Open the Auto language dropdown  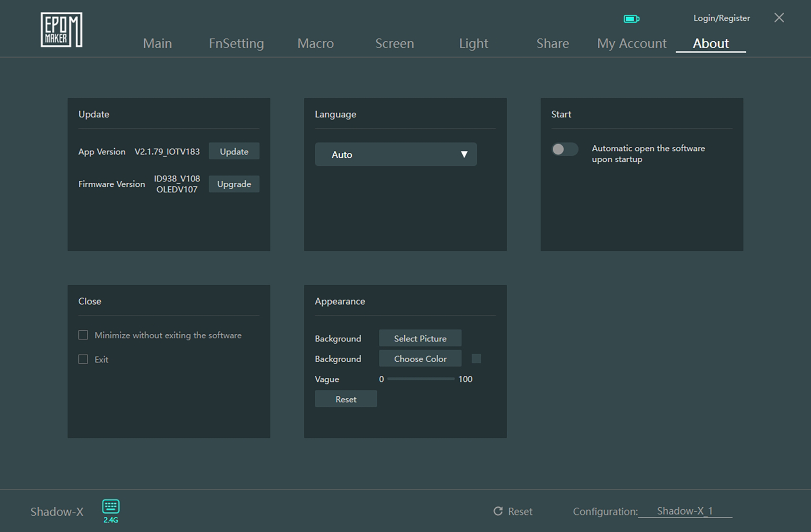click(x=395, y=154)
